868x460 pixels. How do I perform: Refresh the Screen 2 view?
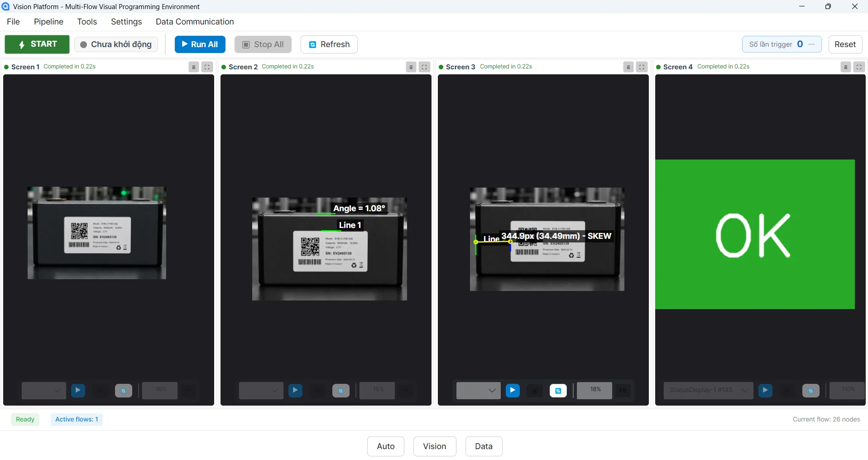[x=341, y=391]
